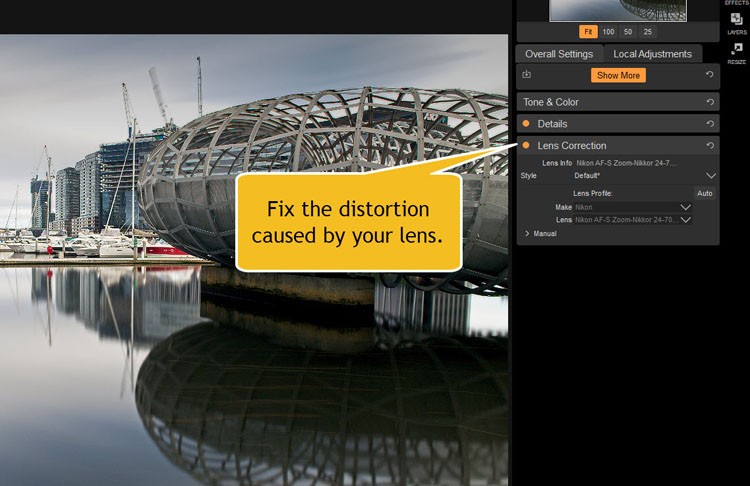Expand the Manual section
The height and width of the screenshot is (486, 750).
click(540, 233)
